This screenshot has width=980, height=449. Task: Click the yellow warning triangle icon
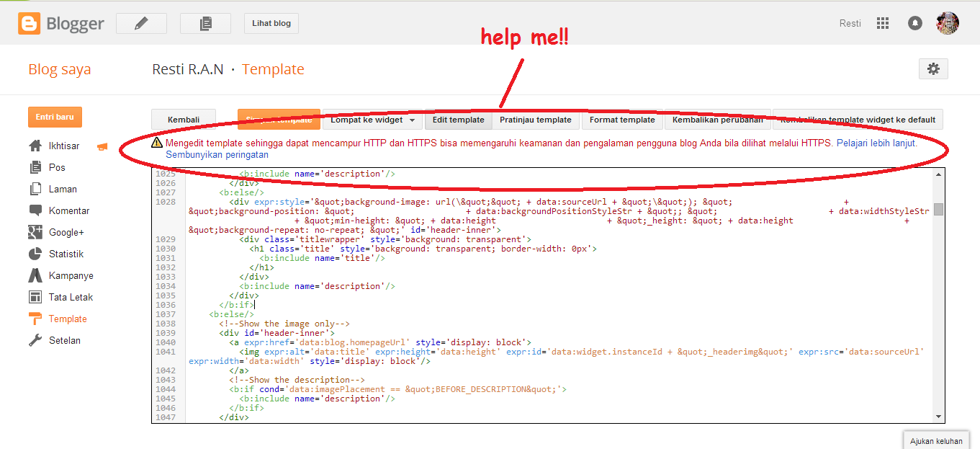157,143
